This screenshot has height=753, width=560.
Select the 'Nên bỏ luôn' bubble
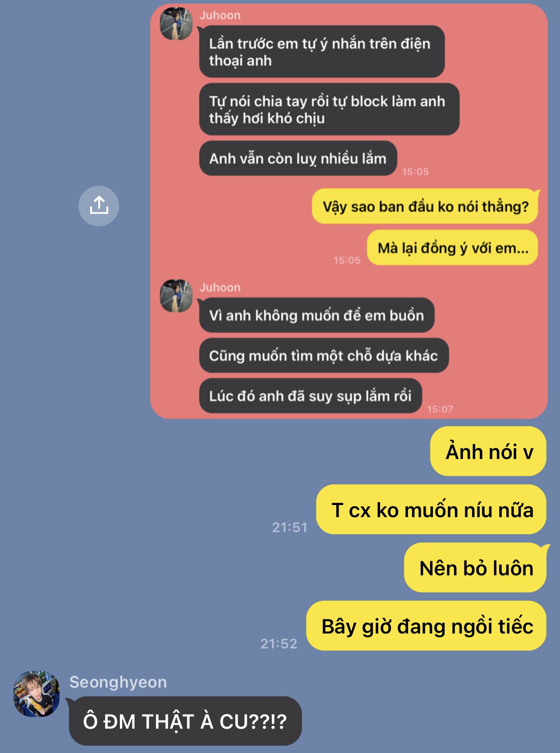(x=476, y=568)
